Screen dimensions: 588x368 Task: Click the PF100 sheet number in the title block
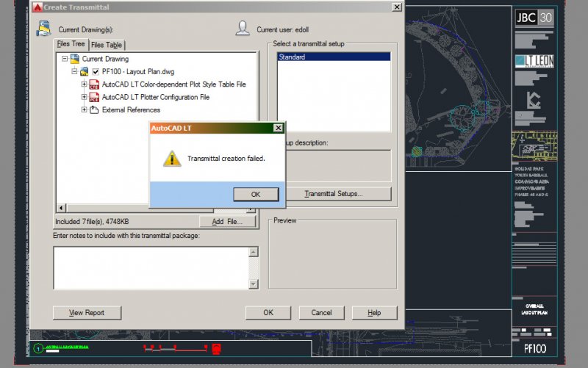coord(535,349)
